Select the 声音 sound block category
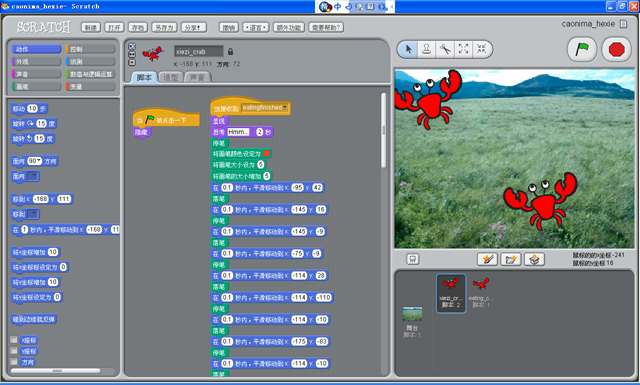This screenshot has width=640, height=385. pos(36,74)
